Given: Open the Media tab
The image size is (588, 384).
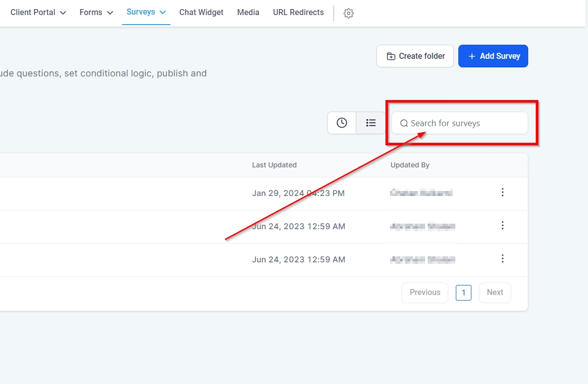Looking at the screenshot, I should (248, 13).
